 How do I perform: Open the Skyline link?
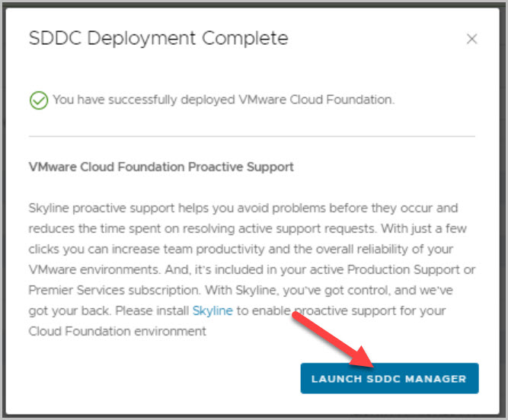point(212,311)
